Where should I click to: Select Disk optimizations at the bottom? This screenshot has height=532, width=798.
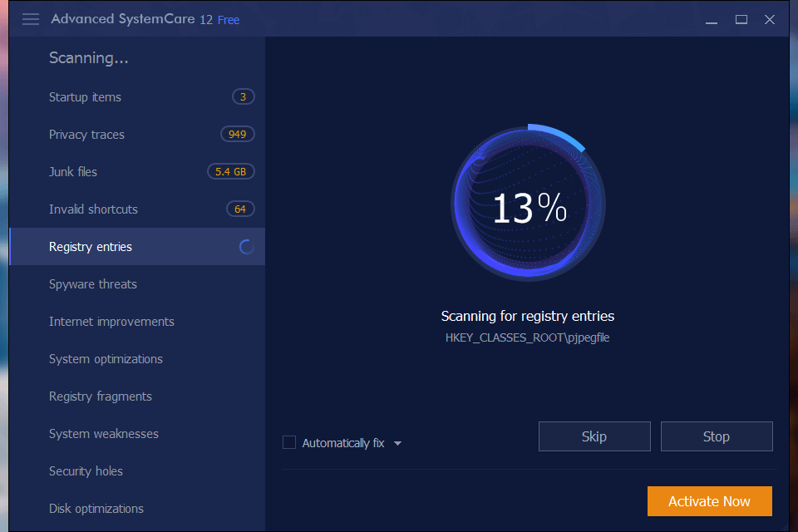97,508
